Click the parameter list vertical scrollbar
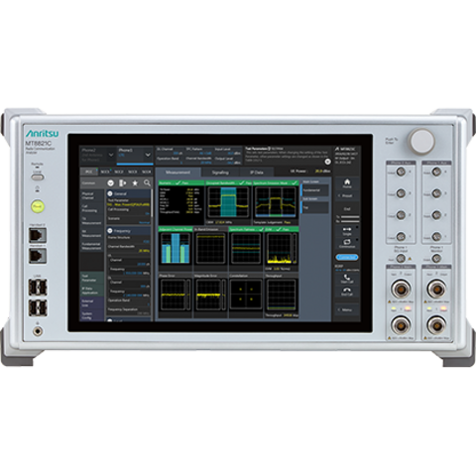476x476 pixels. tap(152, 203)
